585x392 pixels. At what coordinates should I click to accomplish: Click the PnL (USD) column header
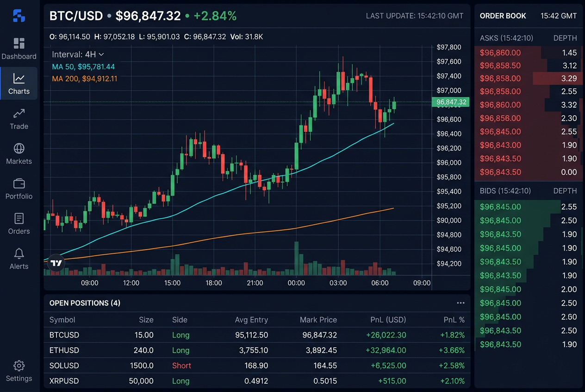pyautogui.click(x=388, y=320)
